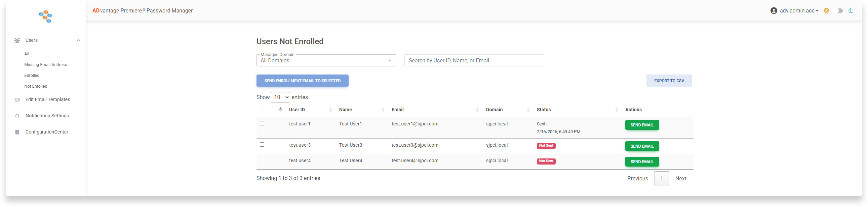Click the bell icon for Notification Settings
Viewport: 868px width, 207px height.
pyautogui.click(x=17, y=116)
